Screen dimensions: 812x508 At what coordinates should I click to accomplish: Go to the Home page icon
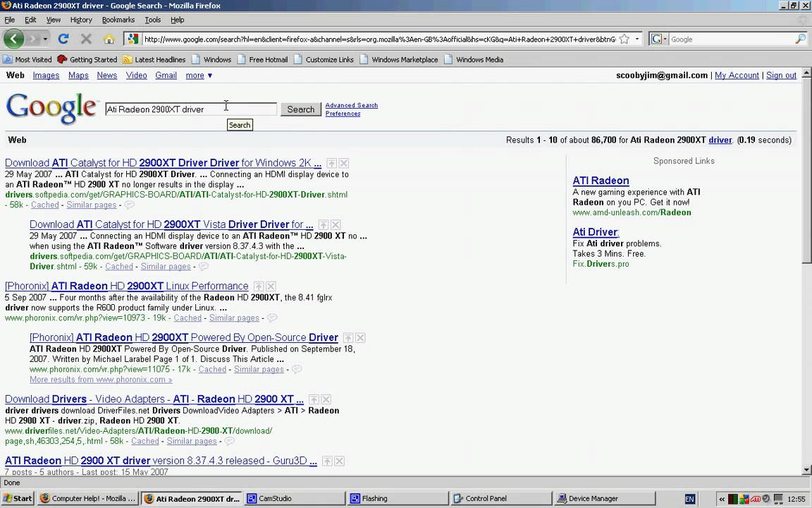pyautogui.click(x=109, y=40)
